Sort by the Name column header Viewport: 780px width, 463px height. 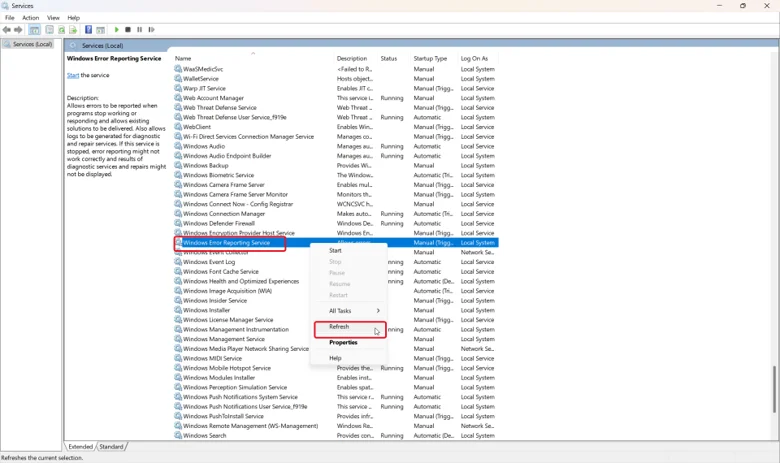pyautogui.click(x=253, y=58)
